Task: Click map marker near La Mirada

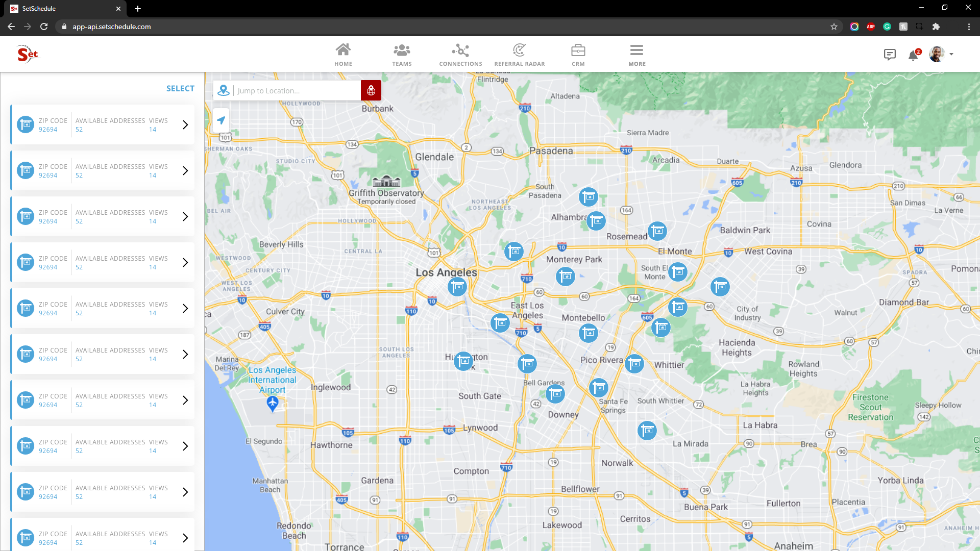Action: pos(647,431)
